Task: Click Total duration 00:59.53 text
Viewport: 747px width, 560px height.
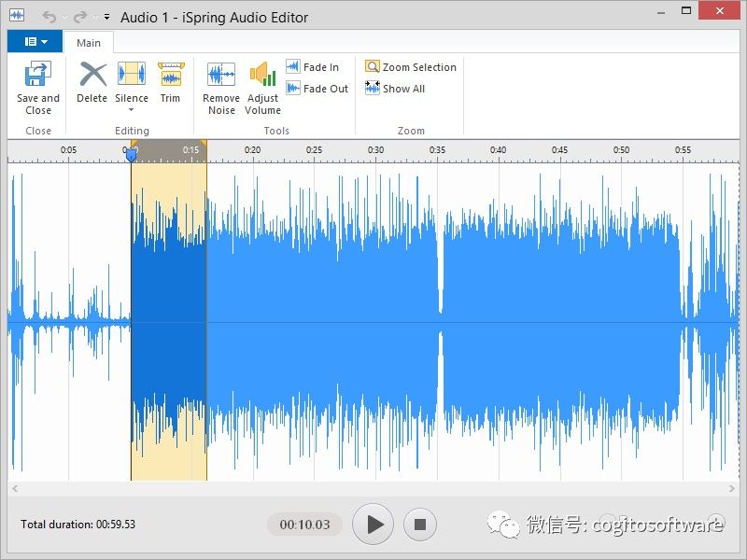Action: 78,525
